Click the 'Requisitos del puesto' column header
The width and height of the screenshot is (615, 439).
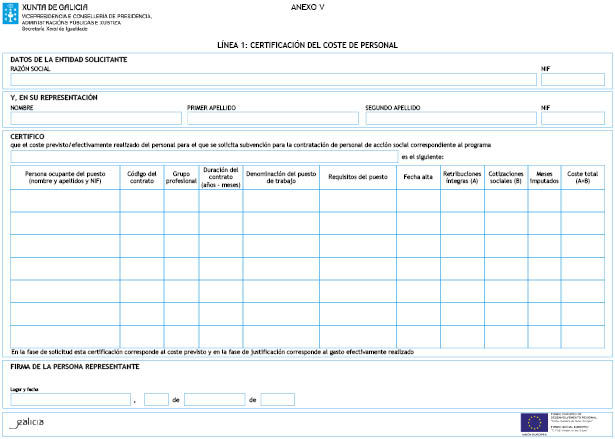[358, 177]
